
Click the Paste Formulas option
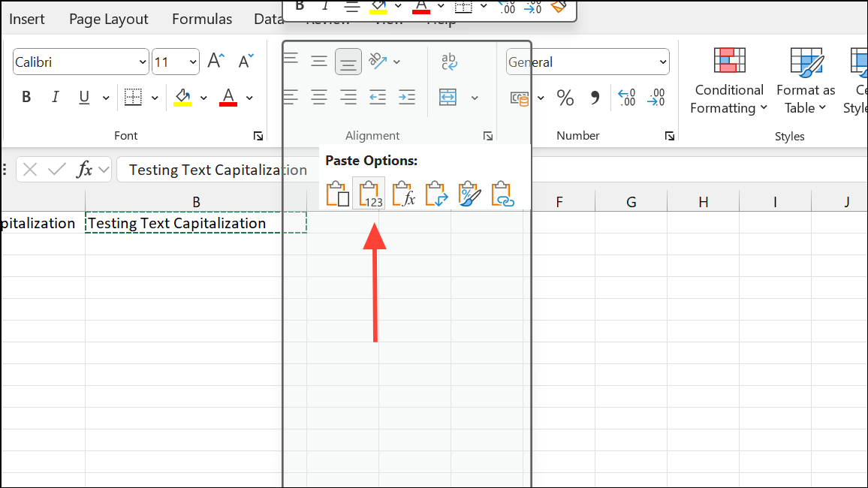point(402,193)
